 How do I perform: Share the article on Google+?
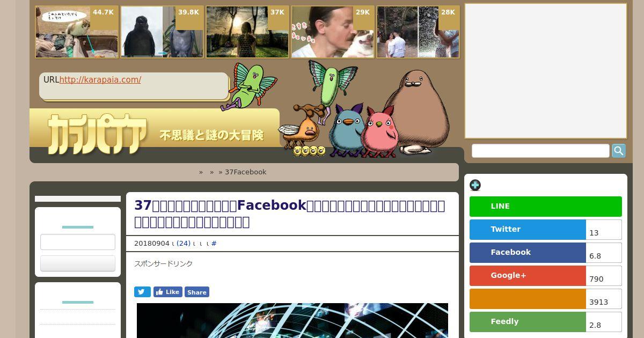[528, 276]
